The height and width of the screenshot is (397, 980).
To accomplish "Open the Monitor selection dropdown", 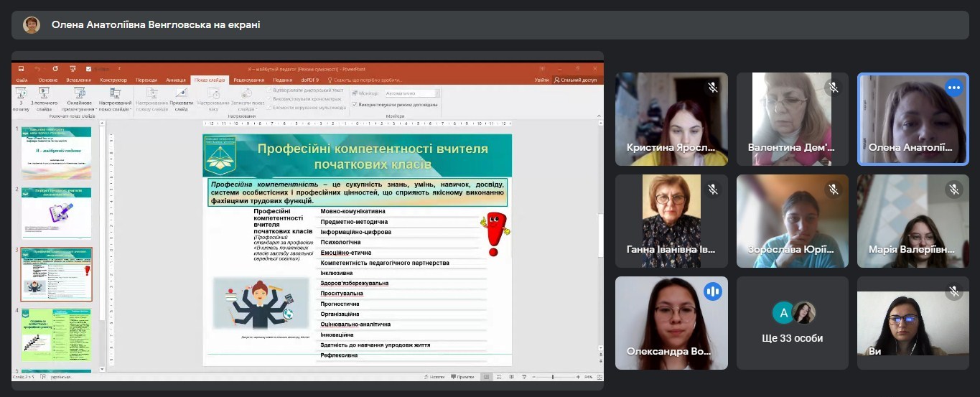I will pyautogui.click(x=411, y=93).
